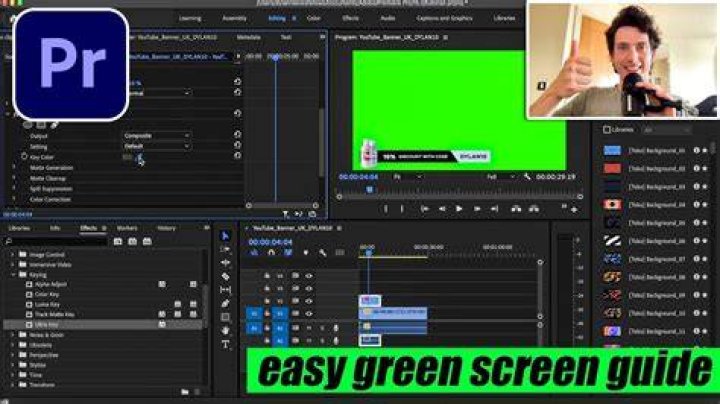Toggle insert as nests button in timeline

pyautogui.click(x=254, y=252)
